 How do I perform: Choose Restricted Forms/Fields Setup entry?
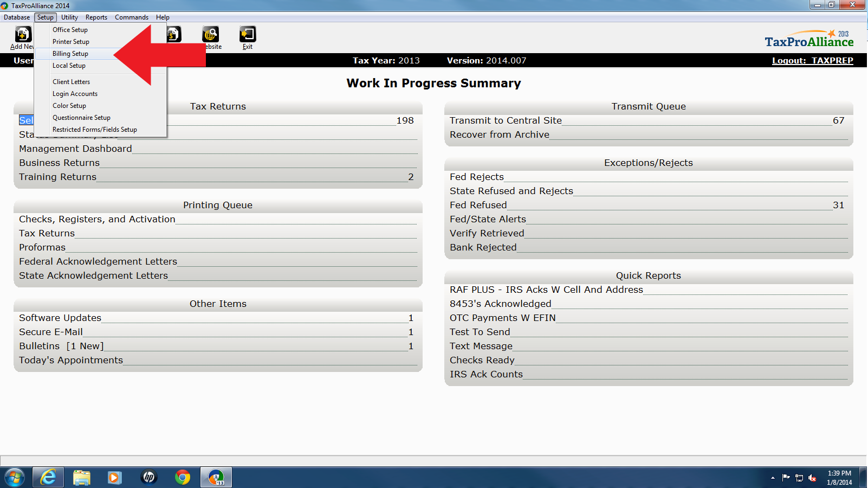(100, 130)
